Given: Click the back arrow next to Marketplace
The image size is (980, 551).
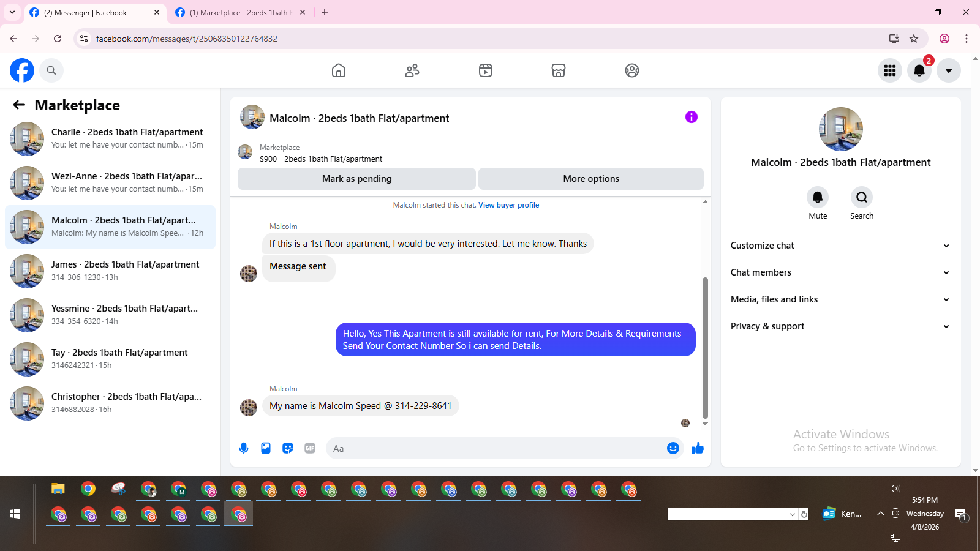Looking at the screenshot, I should coord(19,105).
